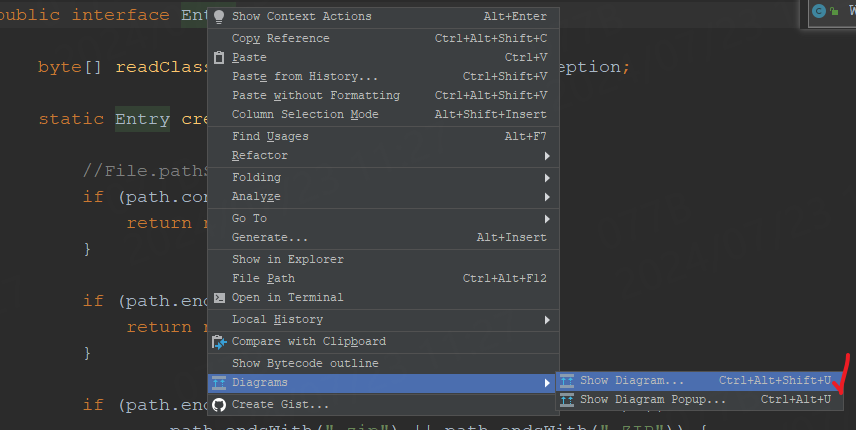Select Show Diagram... in submenu
The width and height of the screenshot is (856, 430).
[x=700, y=381]
